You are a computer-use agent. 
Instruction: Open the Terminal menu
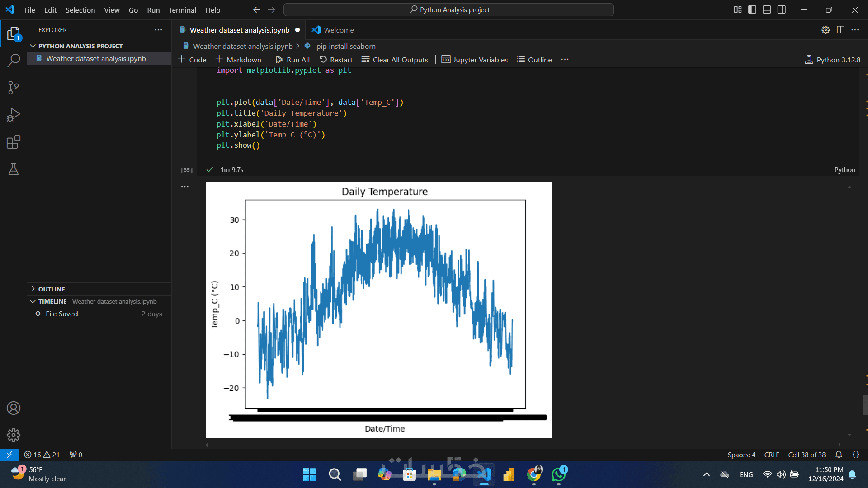point(182,10)
